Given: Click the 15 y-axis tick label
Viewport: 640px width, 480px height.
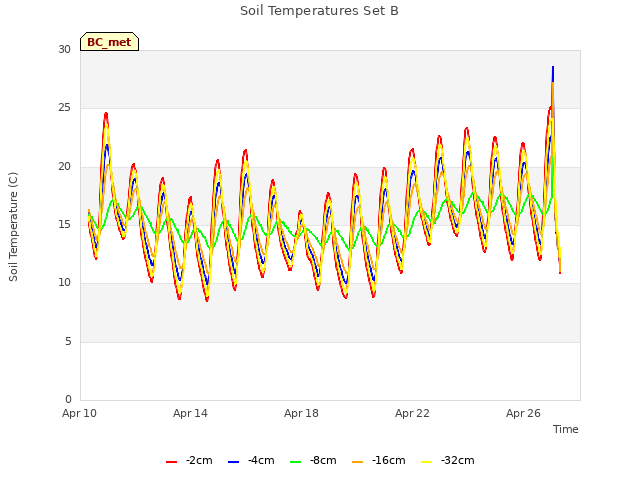Looking at the screenshot, I should point(64,224).
